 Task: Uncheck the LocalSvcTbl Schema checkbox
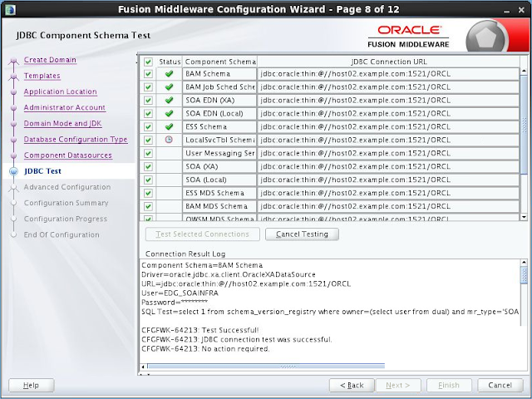pos(148,140)
